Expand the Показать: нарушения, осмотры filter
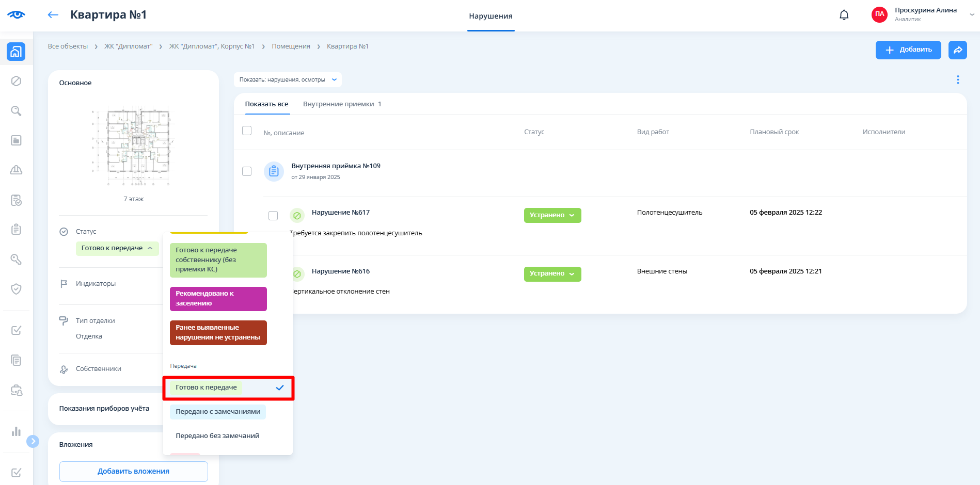980x485 pixels. pos(288,79)
